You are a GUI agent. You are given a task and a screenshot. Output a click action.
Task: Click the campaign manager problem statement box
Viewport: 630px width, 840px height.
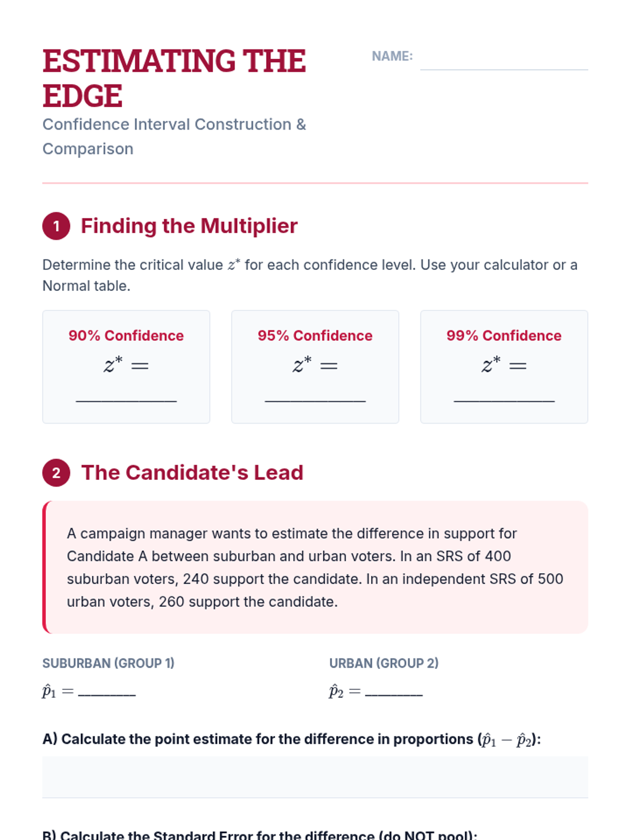coord(315,567)
